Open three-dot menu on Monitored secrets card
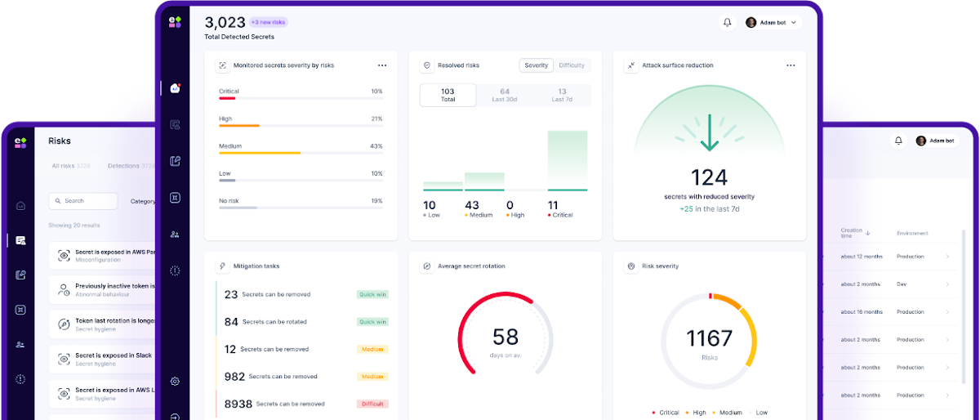Image resolution: width=980 pixels, height=420 pixels. point(381,65)
